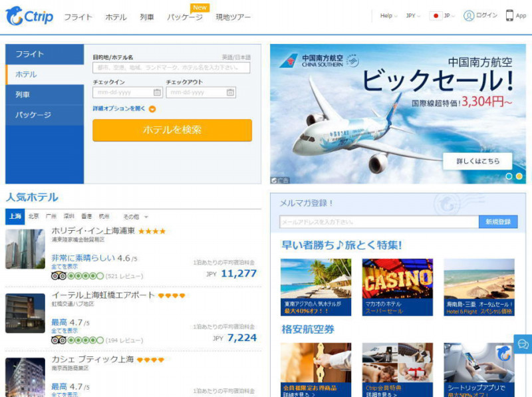This screenshot has width=532, height=397.
Task: Select 深圳 city tab
Action: (x=68, y=217)
